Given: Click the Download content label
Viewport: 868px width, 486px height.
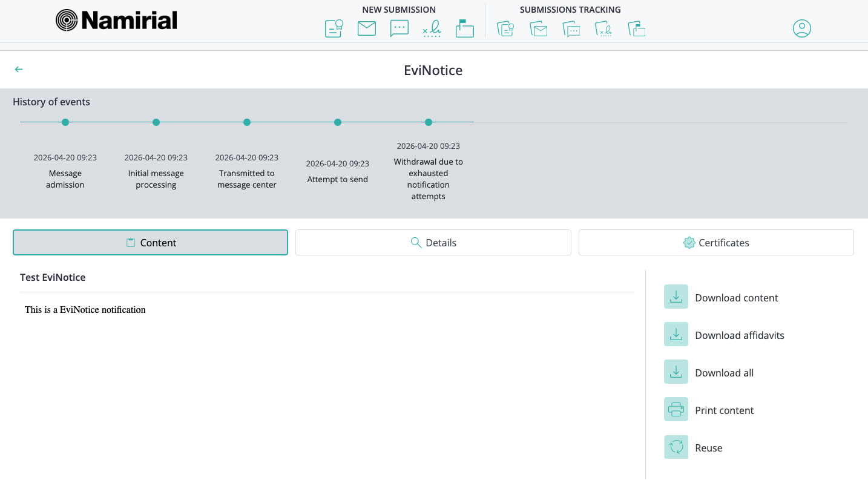Looking at the screenshot, I should pos(737,298).
